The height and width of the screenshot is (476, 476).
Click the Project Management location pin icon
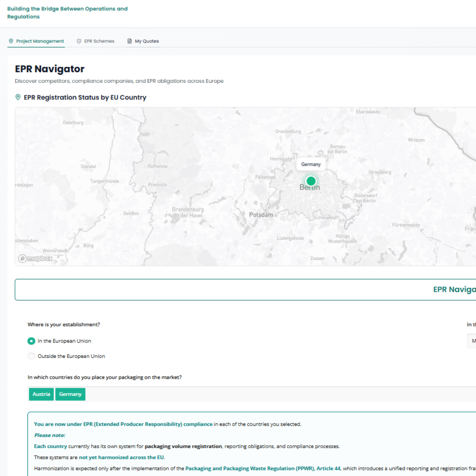11,41
